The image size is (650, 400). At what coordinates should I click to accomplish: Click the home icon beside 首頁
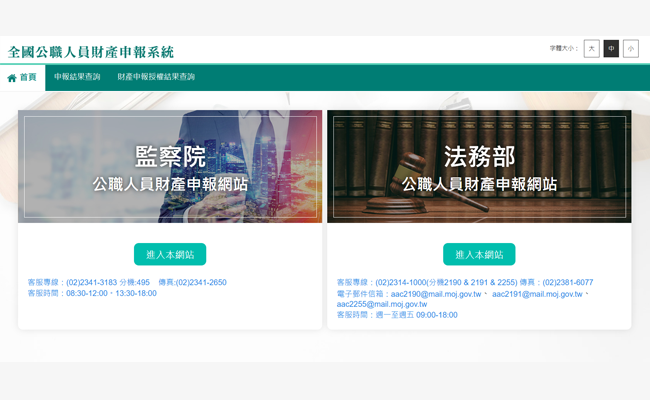click(12, 77)
